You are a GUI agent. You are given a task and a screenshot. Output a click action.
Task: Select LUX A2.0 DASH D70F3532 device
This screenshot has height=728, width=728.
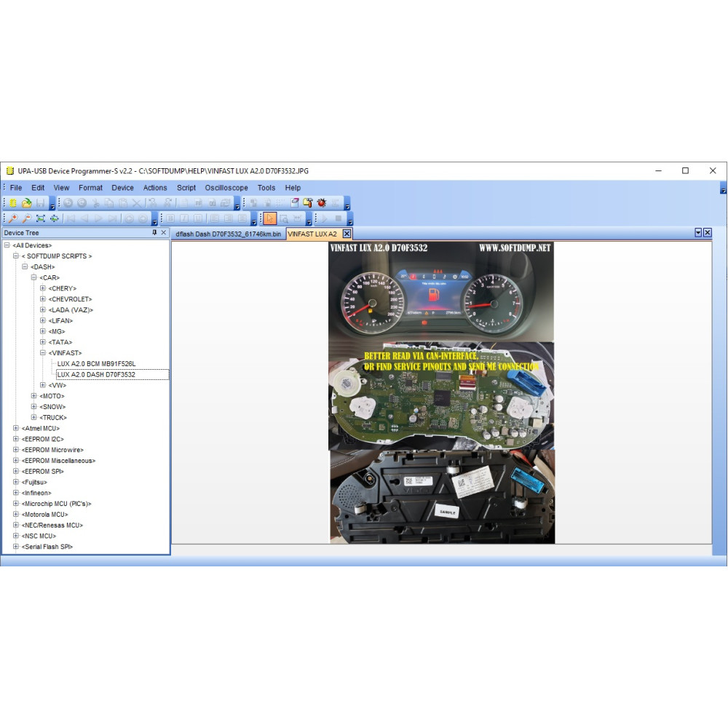click(x=96, y=374)
